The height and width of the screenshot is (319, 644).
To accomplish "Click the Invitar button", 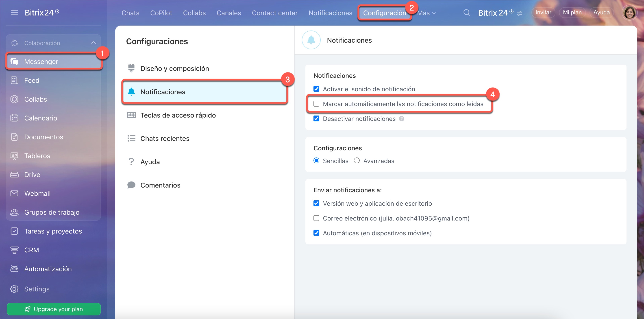I will [x=543, y=13].
